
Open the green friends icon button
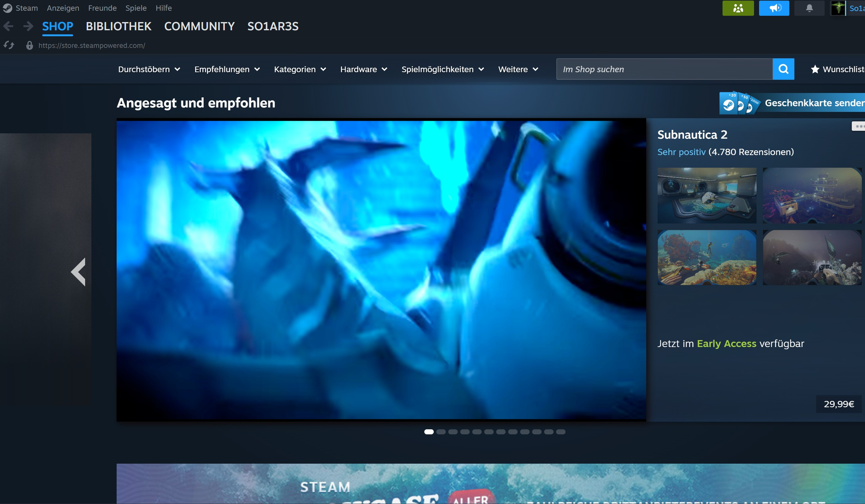click(738, 8)
